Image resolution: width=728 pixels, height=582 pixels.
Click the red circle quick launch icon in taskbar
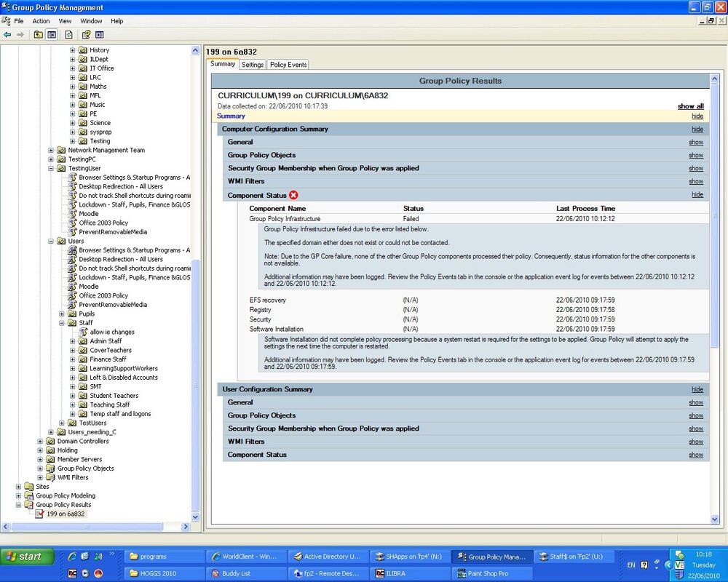[x=98, y=573]
